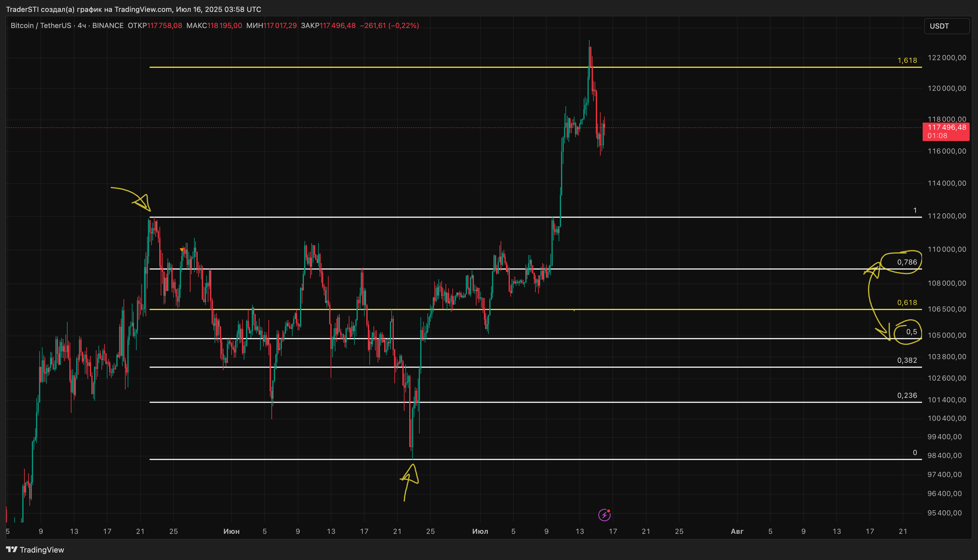Select the yellow 0,618 retracement label
Viewport: 978px width, 560px height.
pyautogui.click(x=907, y=303)
